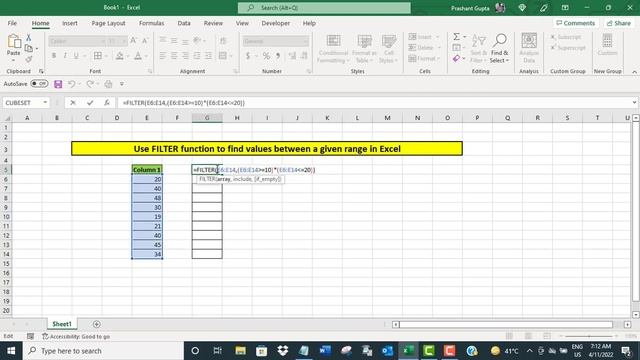Expand the formula bar chevron
The image size is (640, 360).
(x=634, y=103)
